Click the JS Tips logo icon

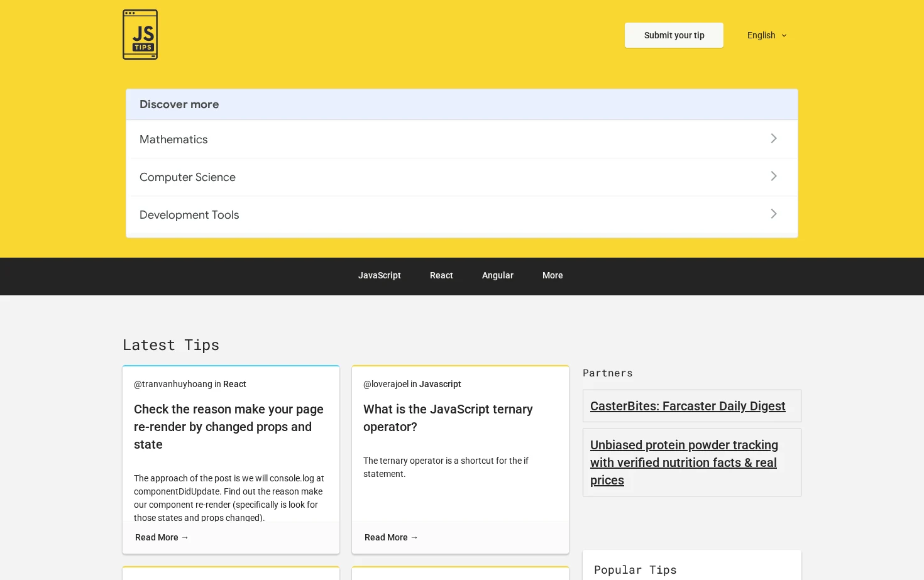(140, 35)
